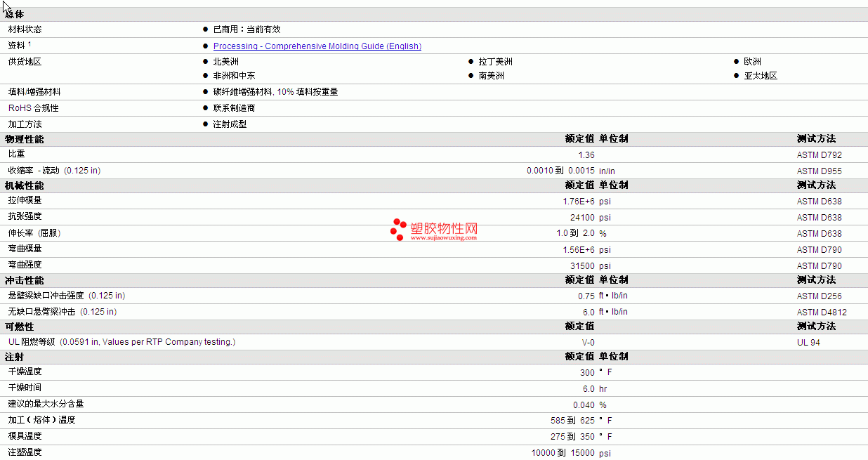Screen dimensions: 868x460
Task: Click the 材料状态 row label
Action: coord(25,29)
